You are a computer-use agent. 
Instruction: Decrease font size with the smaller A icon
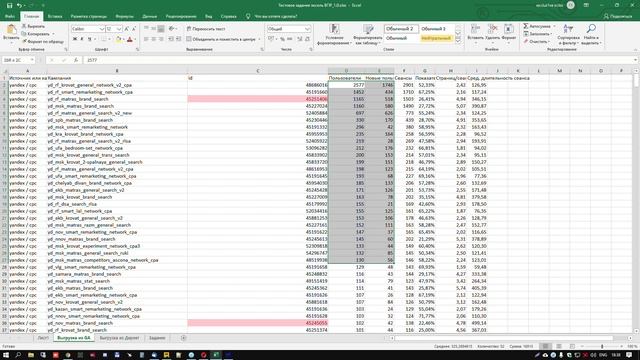click(x=134, y=29)
